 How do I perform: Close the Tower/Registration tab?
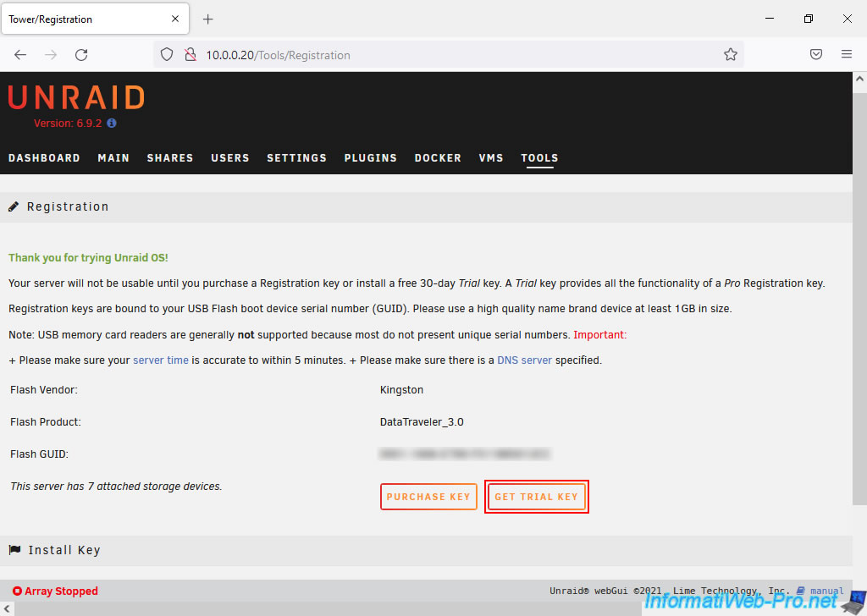175,19
